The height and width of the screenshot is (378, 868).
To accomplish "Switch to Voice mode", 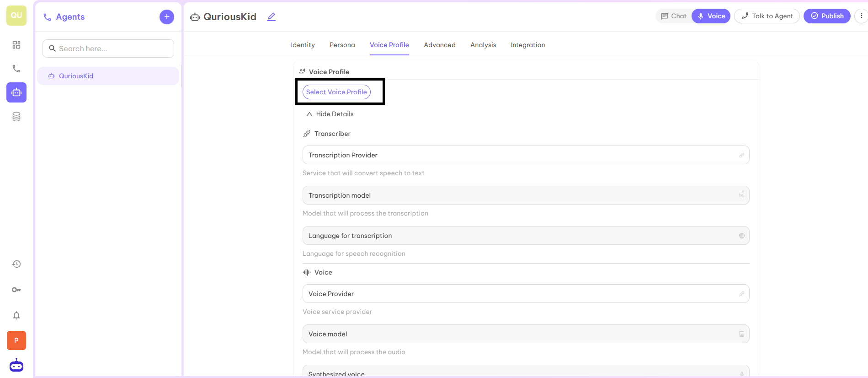I will [711, 16].
